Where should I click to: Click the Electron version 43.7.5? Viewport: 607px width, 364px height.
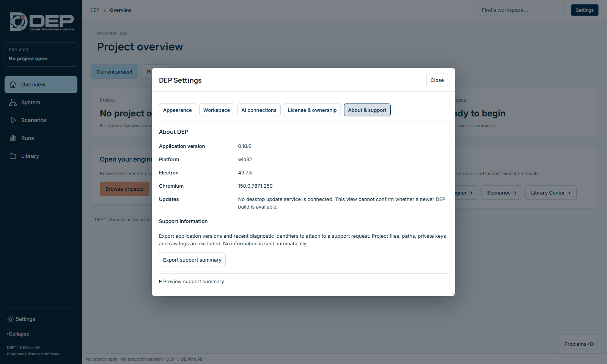click(245, 173)
